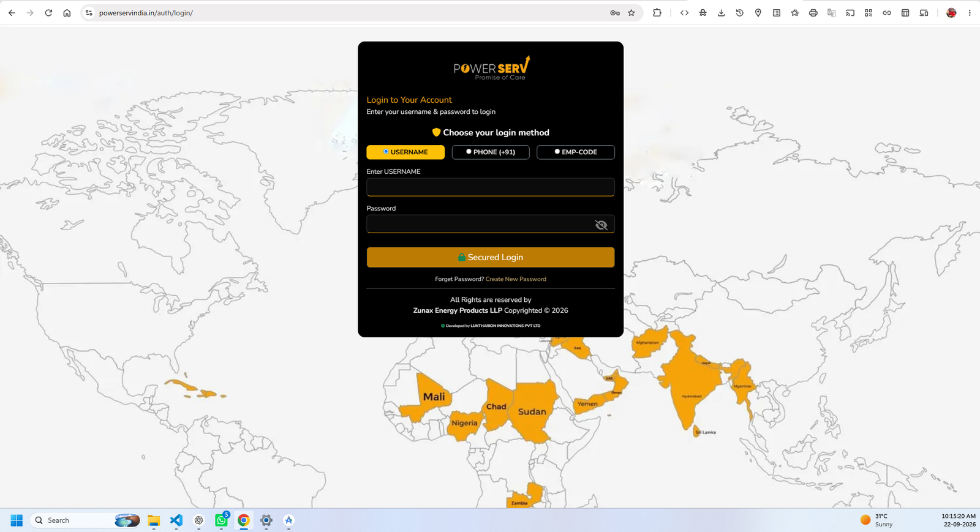The width and height of the screenshot is (980, 532).
Task: Click the 'Zunax Energy Products LLP' text
Action: point(458,310)
